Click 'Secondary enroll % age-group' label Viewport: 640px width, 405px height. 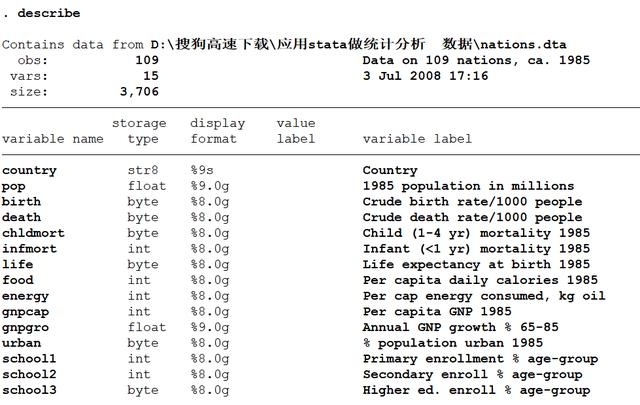pos(472,375)
